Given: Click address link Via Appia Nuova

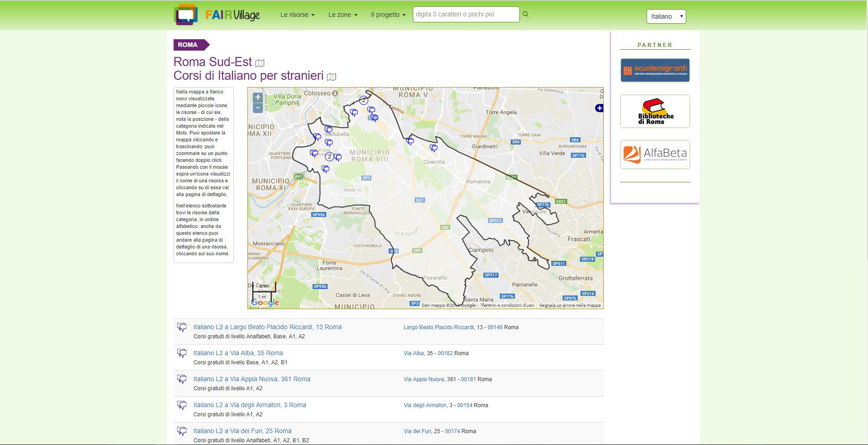Looking at the screenshot, I should coord(424,379).
